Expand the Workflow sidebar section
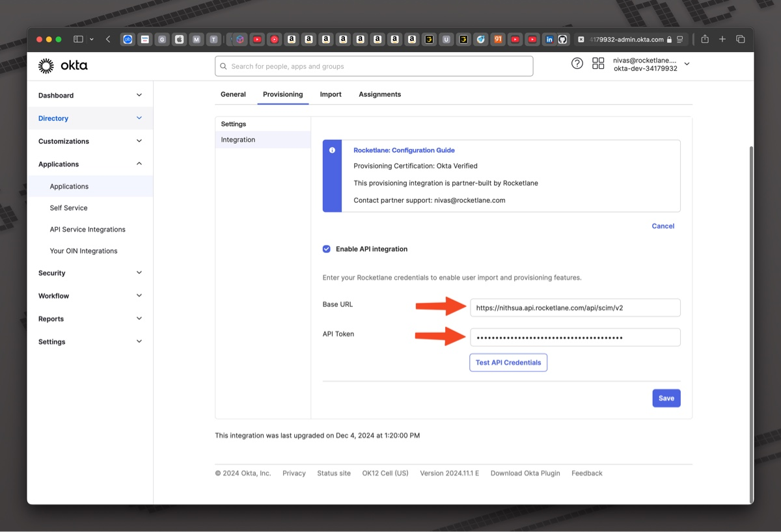 pyautogui.click(x=90, y=296)
